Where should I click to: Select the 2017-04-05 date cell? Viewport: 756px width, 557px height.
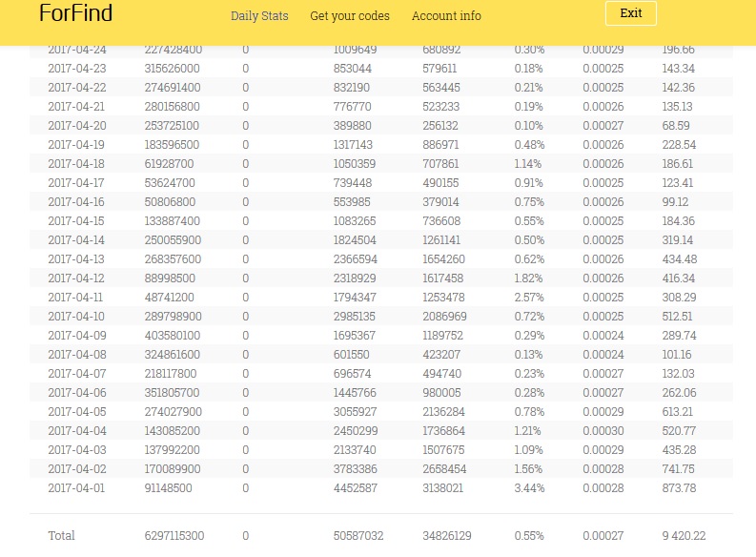77,412
